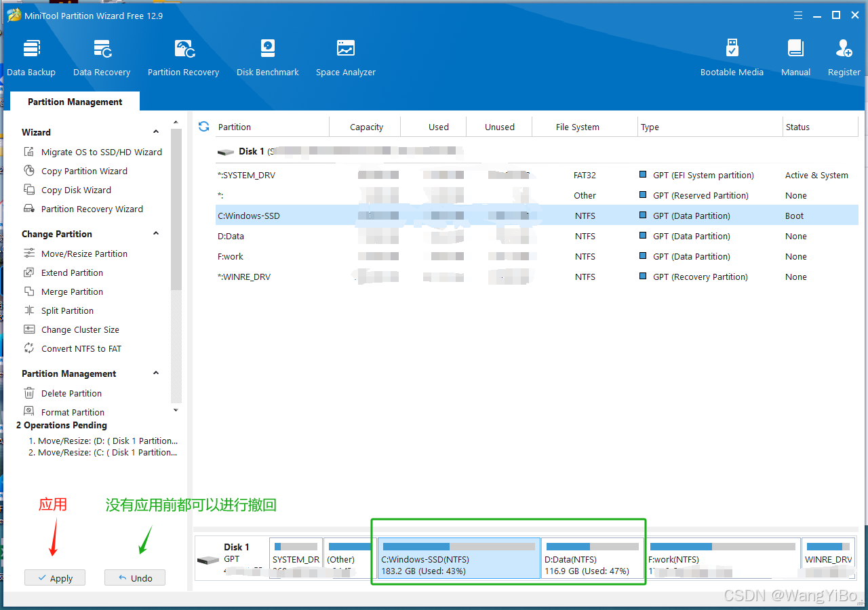Select the Partition Management tab
The image size is (868, 610).
[75, 102]
